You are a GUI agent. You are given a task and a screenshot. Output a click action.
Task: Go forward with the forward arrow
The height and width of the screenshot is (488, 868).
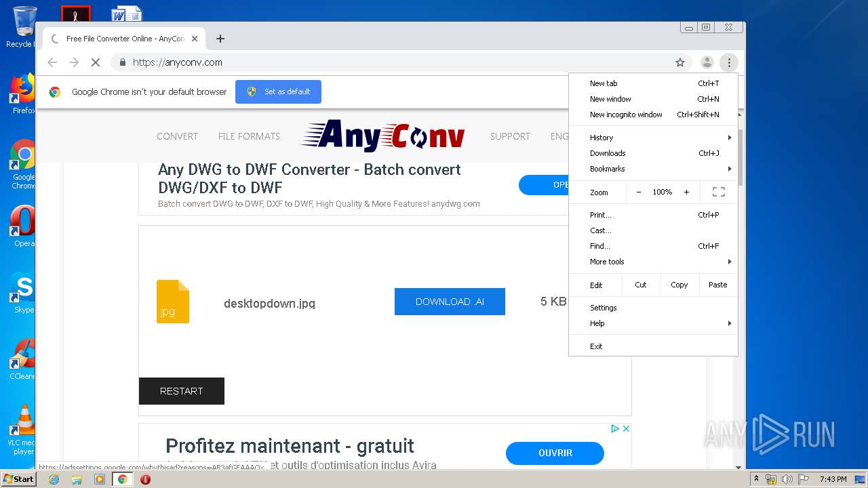click(x=74, y=62)
